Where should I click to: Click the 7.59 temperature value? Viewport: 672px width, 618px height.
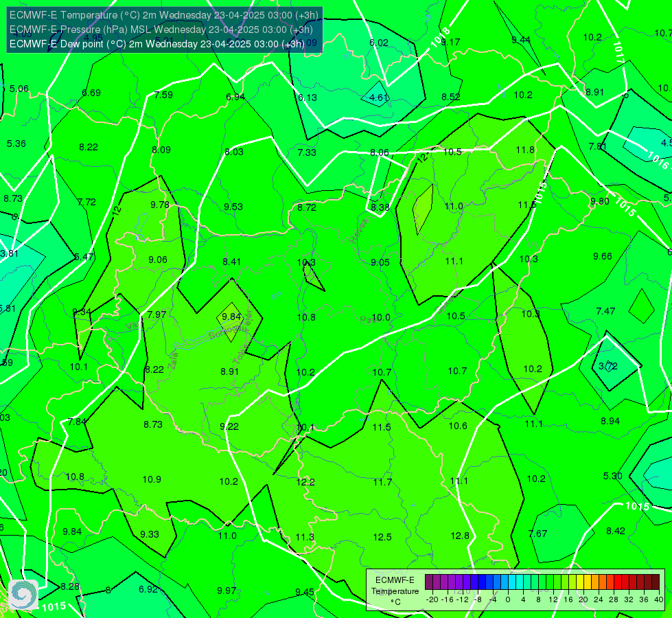point(163,95)
